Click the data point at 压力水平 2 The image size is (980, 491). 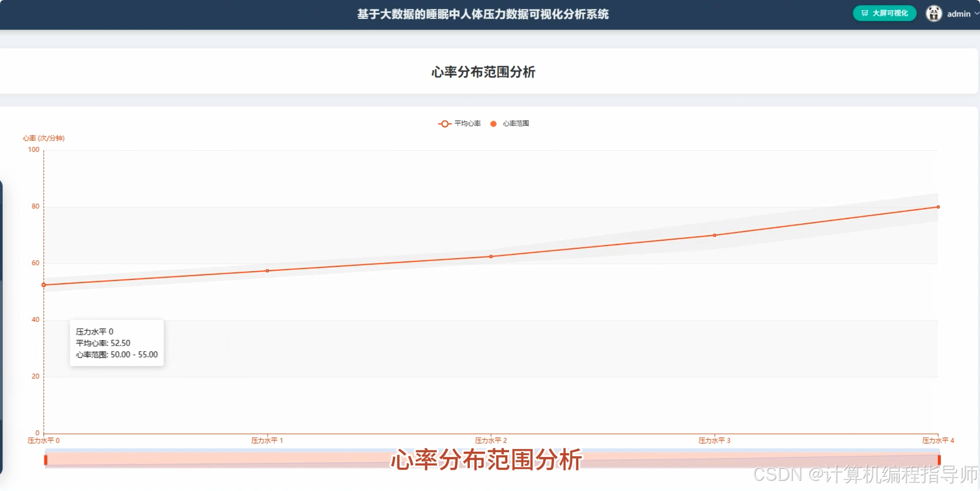point(491,257)
